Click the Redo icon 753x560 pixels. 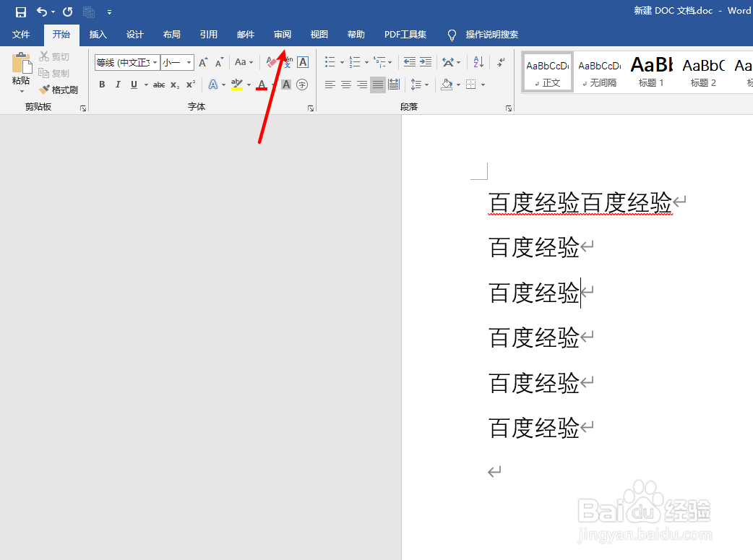click(x=68, y=12)
